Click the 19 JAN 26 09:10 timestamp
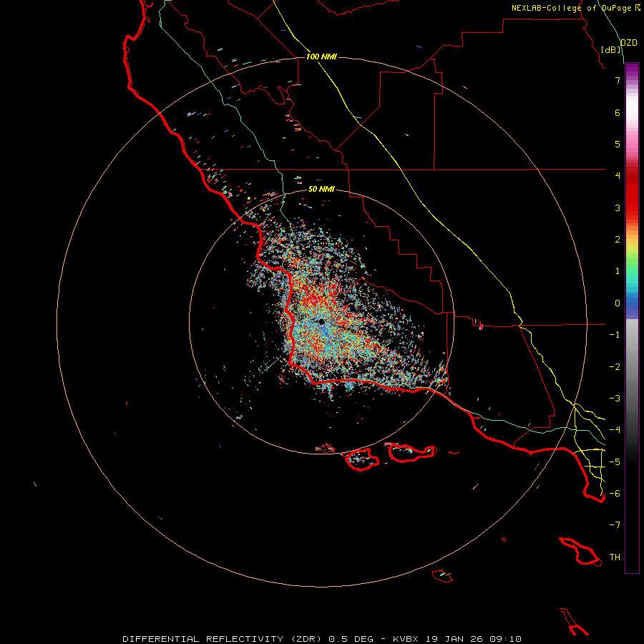 473,639
